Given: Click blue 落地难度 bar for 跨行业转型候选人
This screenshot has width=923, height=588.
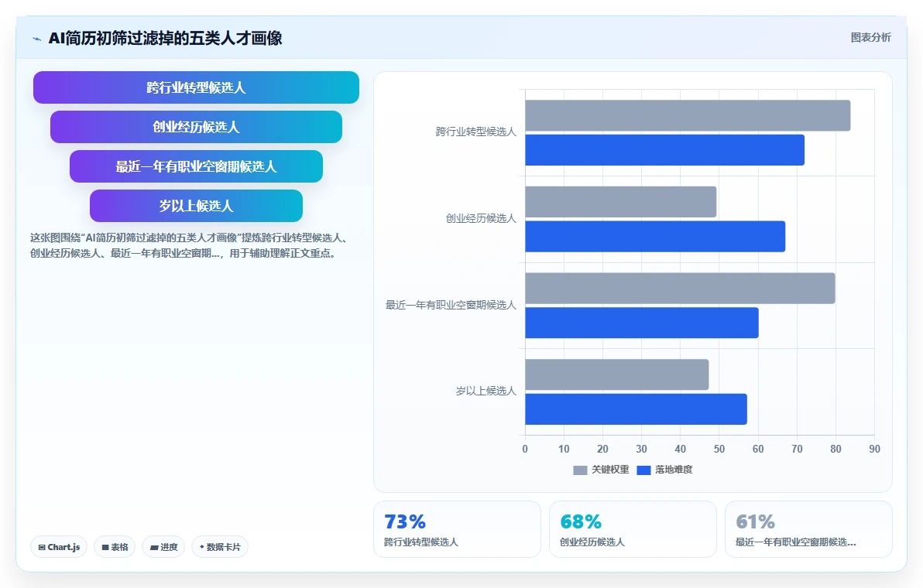Looking at the screenshot, I should [664, 150].
